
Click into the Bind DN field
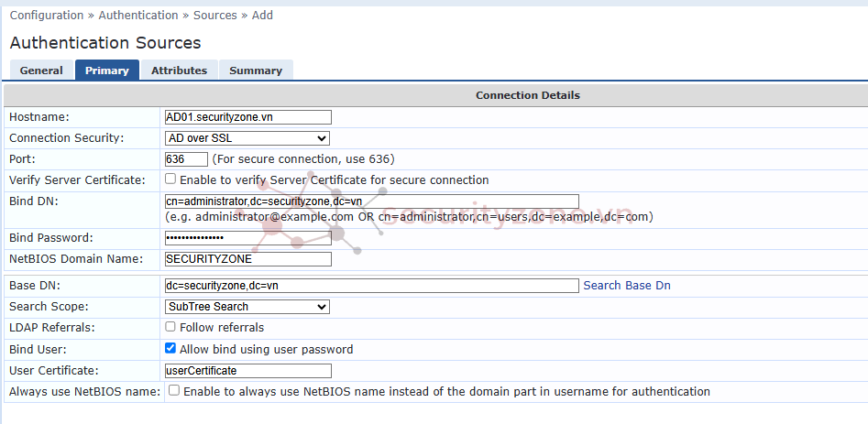371,201
